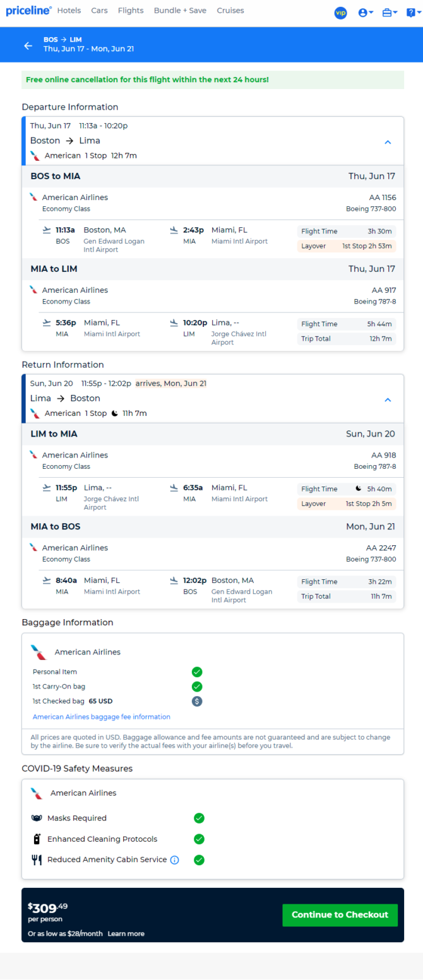
Task: Collapse the Boston to Lima departure details
Action: coord(388,142)
